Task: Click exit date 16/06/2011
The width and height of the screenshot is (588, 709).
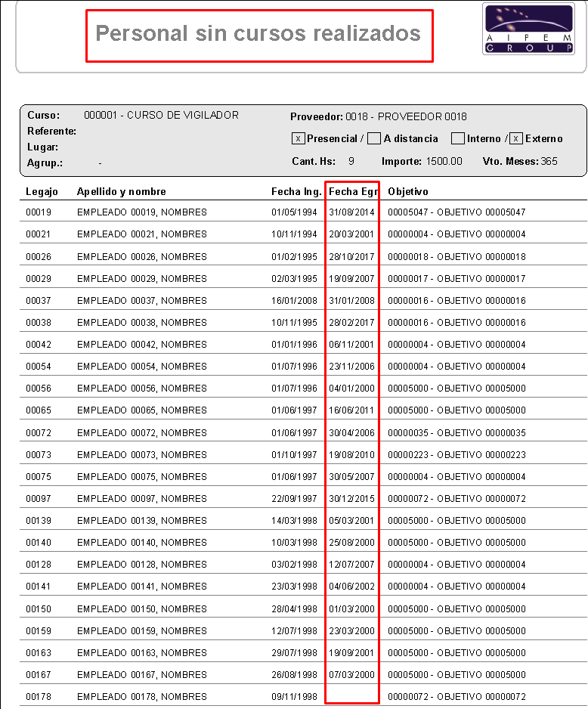Action: tap(351, 410)
